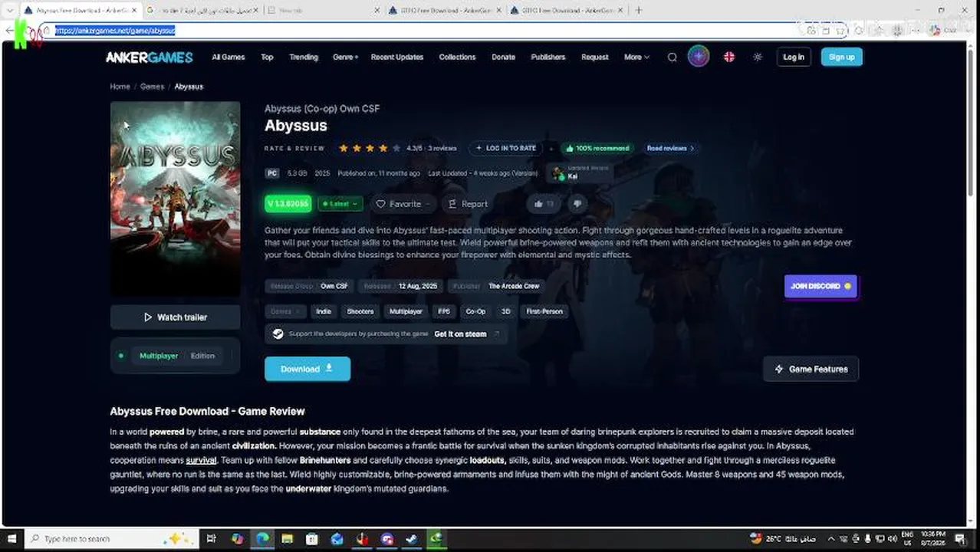Click the first rating star
Image resolution: width=980 pixels, height=552 pixels.
[x=343, y=148]
